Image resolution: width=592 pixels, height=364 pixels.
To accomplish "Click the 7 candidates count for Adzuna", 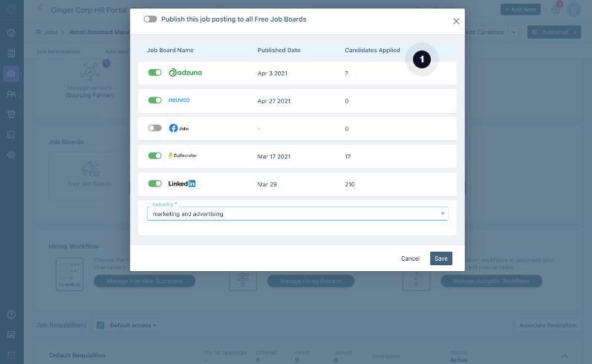I will click(x=346, y=74).
